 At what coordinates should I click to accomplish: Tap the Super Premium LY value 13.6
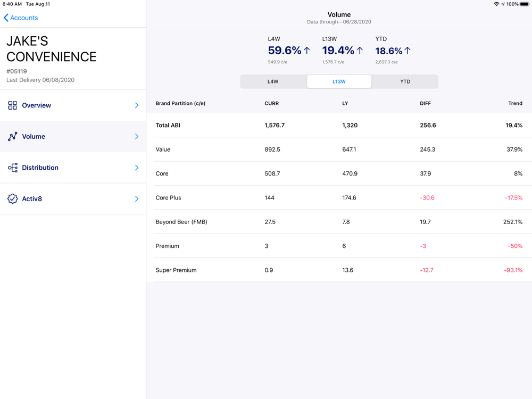pyautogui.click(x=347, y=270)
